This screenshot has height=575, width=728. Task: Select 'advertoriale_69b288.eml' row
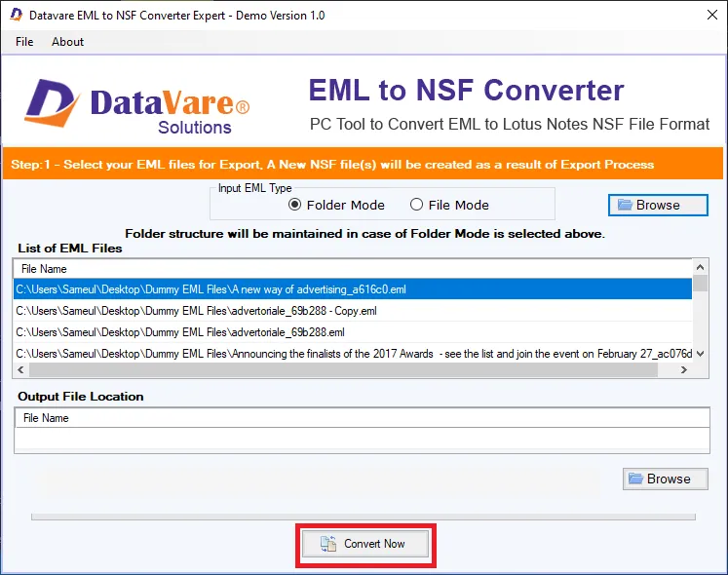pos(353,332)
